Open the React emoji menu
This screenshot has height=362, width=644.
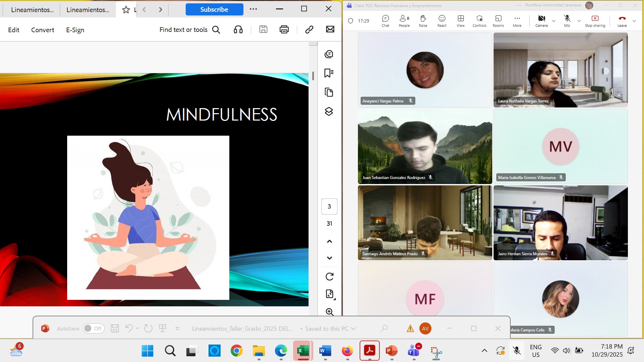[x=442, y=20]
